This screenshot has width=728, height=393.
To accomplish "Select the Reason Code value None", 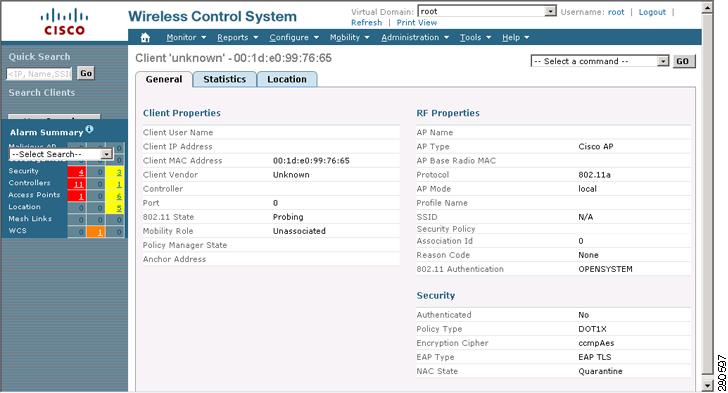I will (x=588, y=255).
